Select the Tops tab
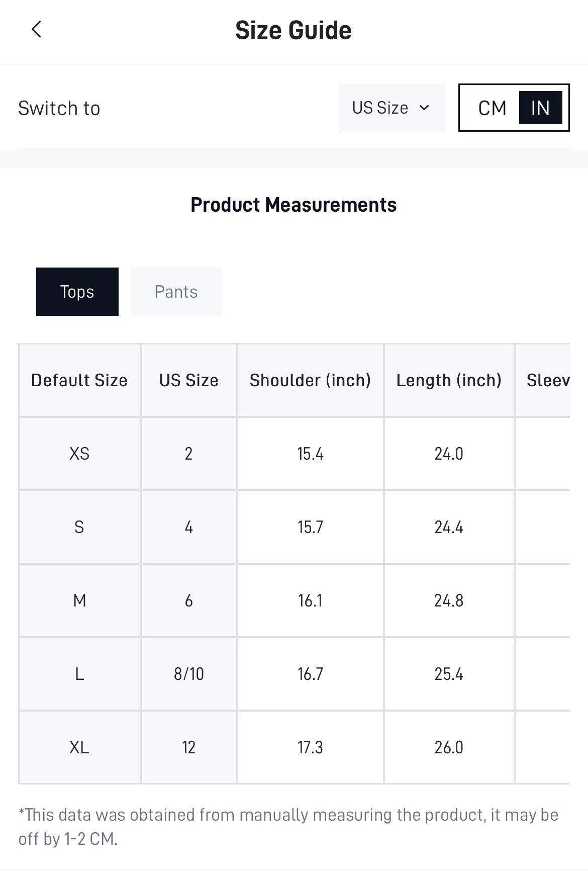Viewport: 588px width, 871px height. [77, 292]
